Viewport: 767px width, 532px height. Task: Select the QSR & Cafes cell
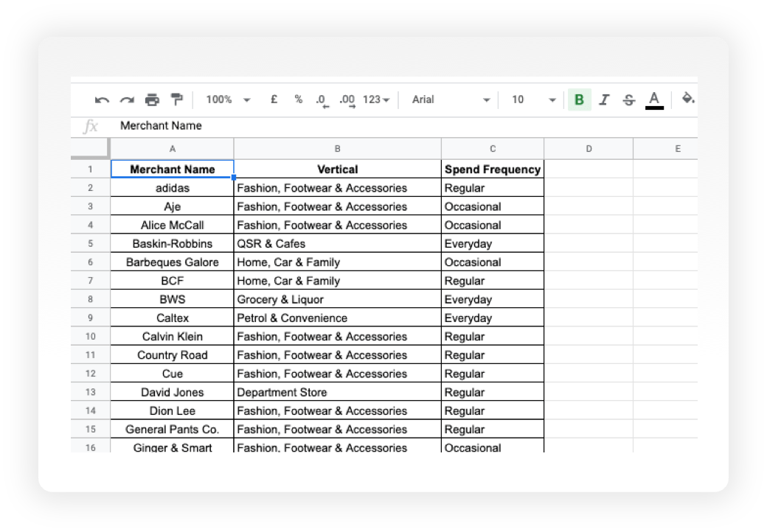click(338, 243)
